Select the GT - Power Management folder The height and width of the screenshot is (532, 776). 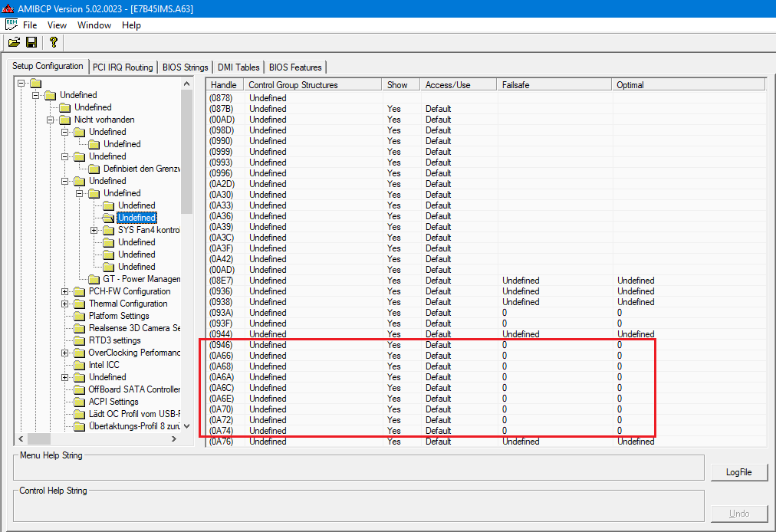pyautogui.click(x=141, y=279)
